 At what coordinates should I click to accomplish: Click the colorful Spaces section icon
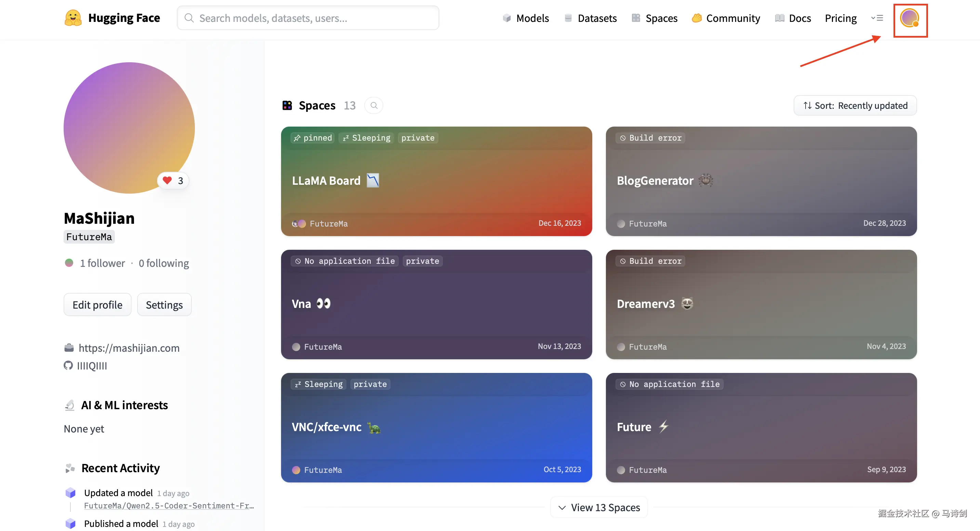287,105
